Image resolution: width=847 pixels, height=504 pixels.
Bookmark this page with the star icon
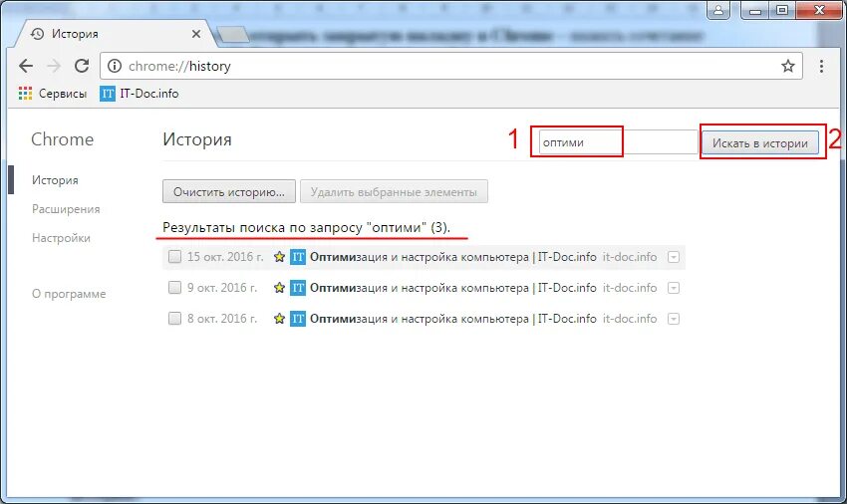pos(788,66)
